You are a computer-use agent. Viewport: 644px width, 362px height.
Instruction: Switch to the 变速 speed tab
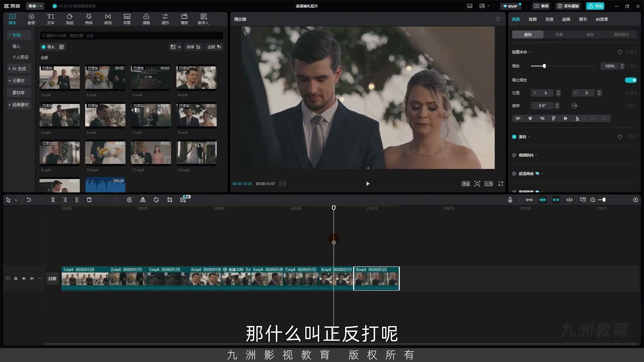pyautogui.click(x=549, y=19)
